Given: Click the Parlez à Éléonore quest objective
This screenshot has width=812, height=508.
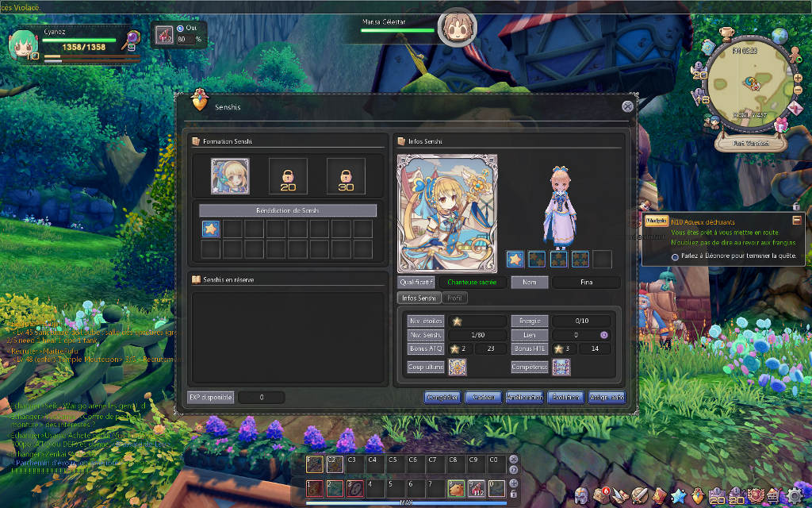Looking at the screenshot, I should [738, 256].
